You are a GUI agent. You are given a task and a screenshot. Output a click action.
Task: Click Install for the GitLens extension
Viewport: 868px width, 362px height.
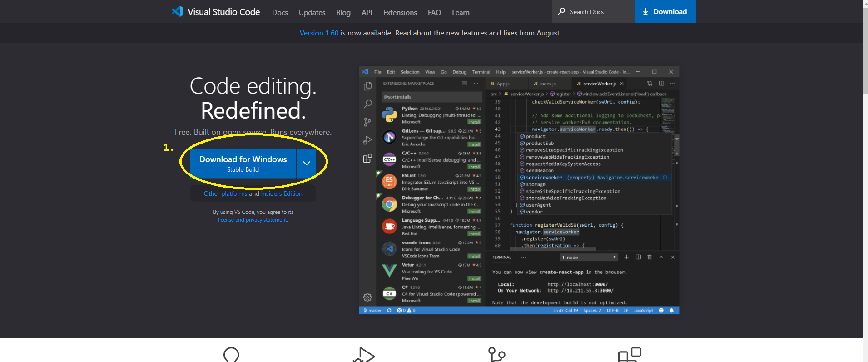[x=474, y=144]
